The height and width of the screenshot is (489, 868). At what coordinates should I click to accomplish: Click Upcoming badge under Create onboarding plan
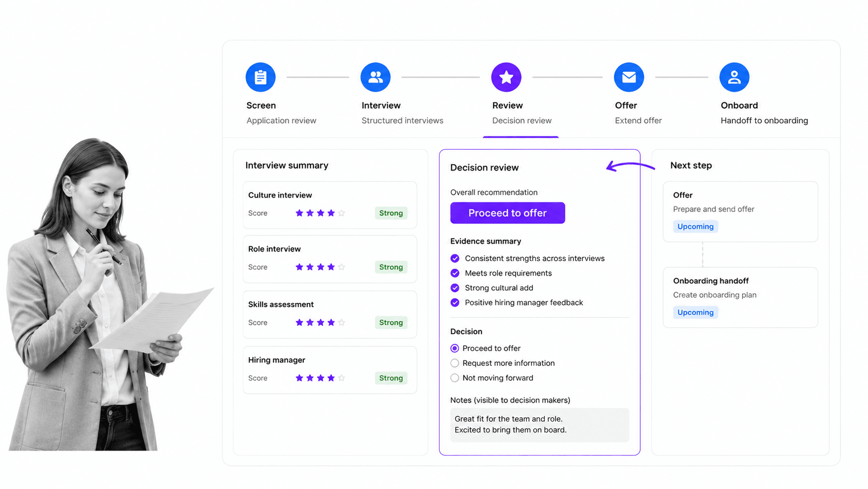(x=696, y=312)
